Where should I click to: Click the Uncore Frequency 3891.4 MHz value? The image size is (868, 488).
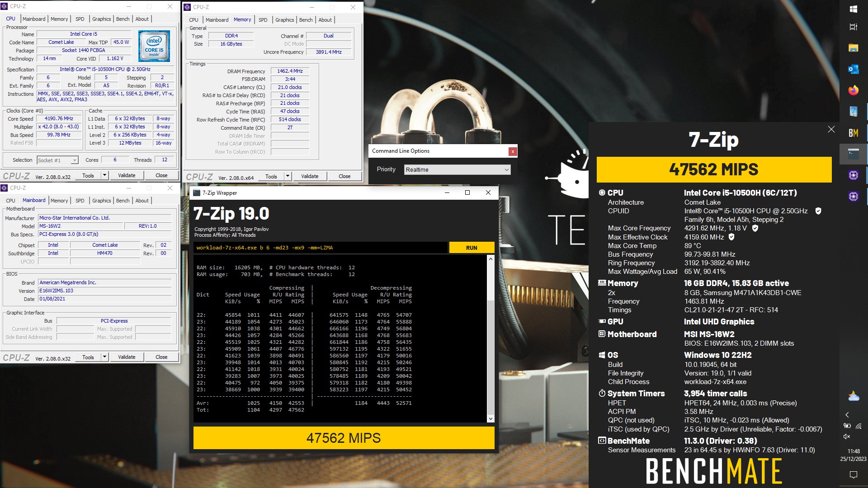[329, 52]
